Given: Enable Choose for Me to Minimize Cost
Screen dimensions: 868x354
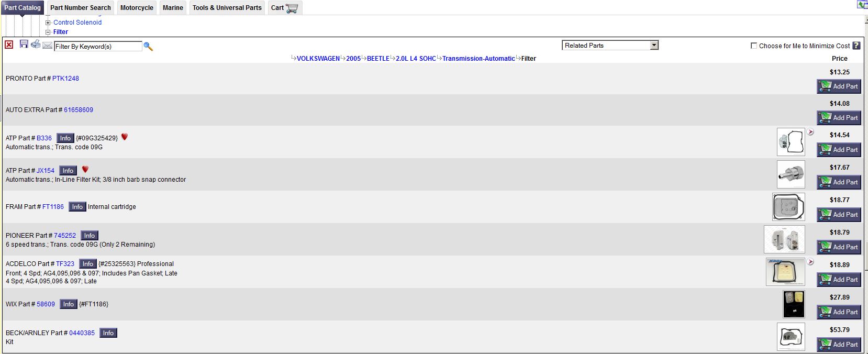Looking at the screenshot, I should click(754, 46).
